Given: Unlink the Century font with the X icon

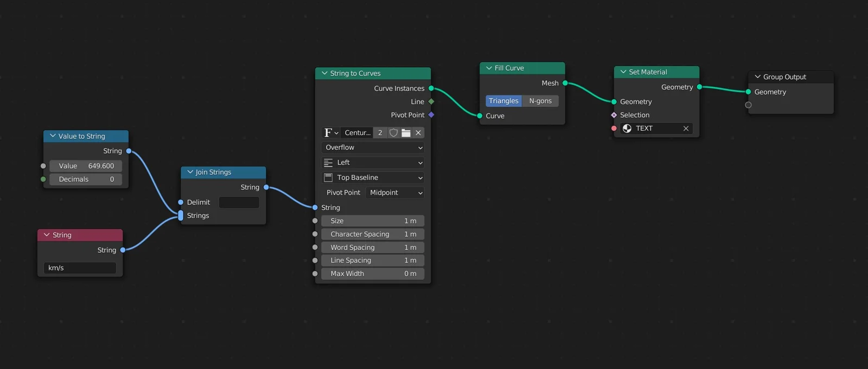Looking at the screenshot, I should coord(418,132).
